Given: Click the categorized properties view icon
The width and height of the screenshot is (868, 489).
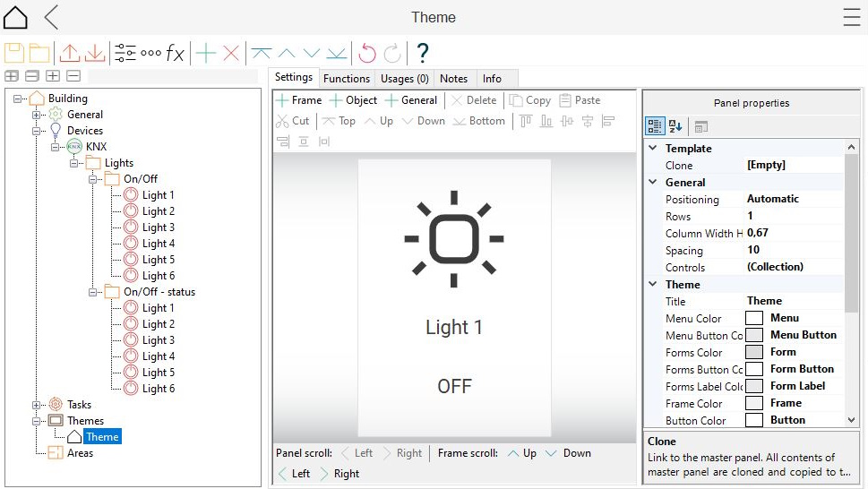Looking at the screenshot, I should click(654, 126).
